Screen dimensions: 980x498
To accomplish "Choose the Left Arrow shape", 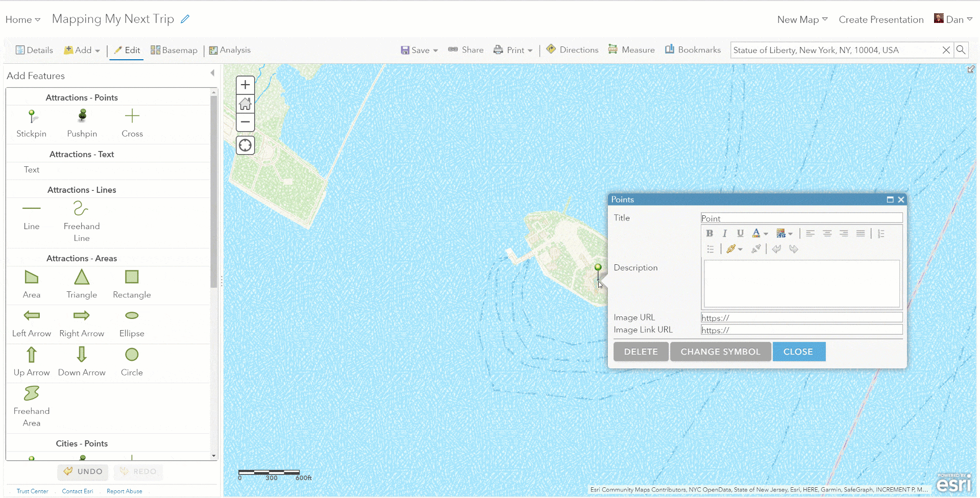I will click(x=32, y=323).
